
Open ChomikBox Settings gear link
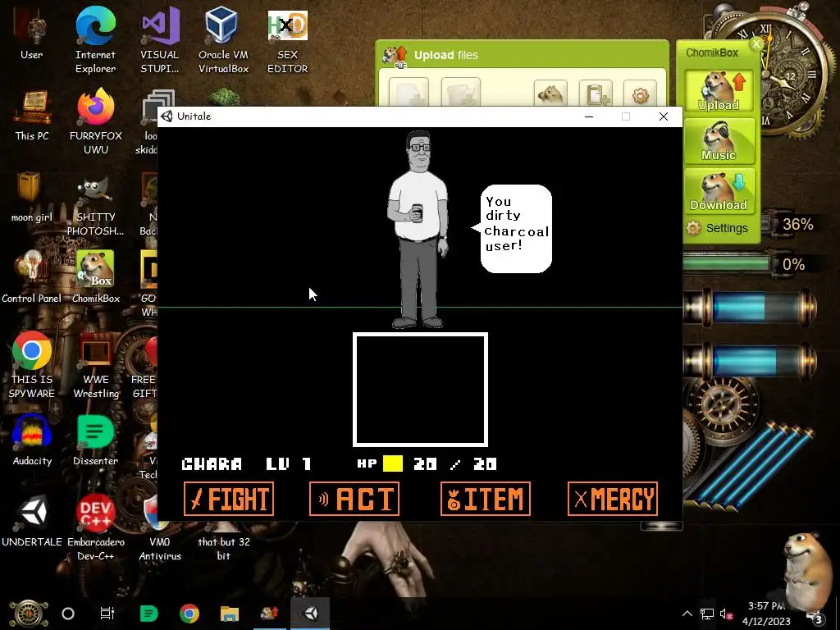coord(717,228)
